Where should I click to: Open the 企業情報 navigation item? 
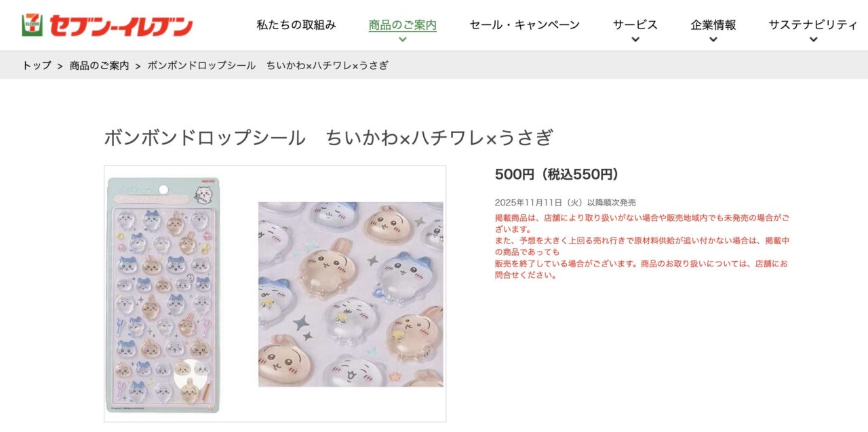pyautogui.click(x=713, y=25)
